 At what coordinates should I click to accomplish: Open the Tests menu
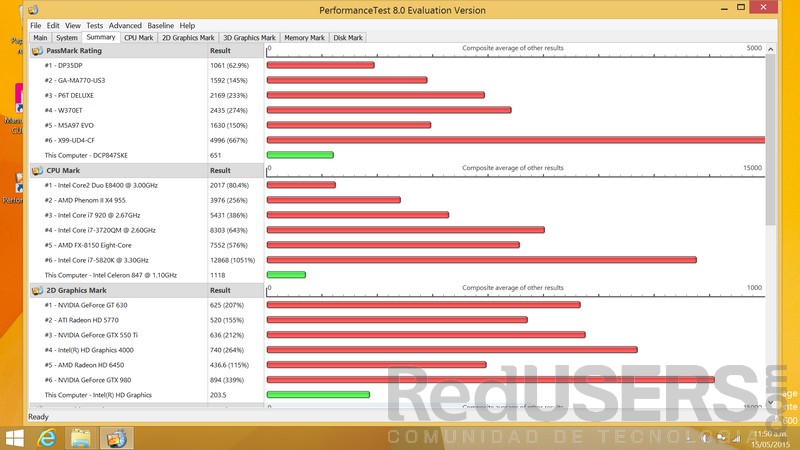(94, 26)
